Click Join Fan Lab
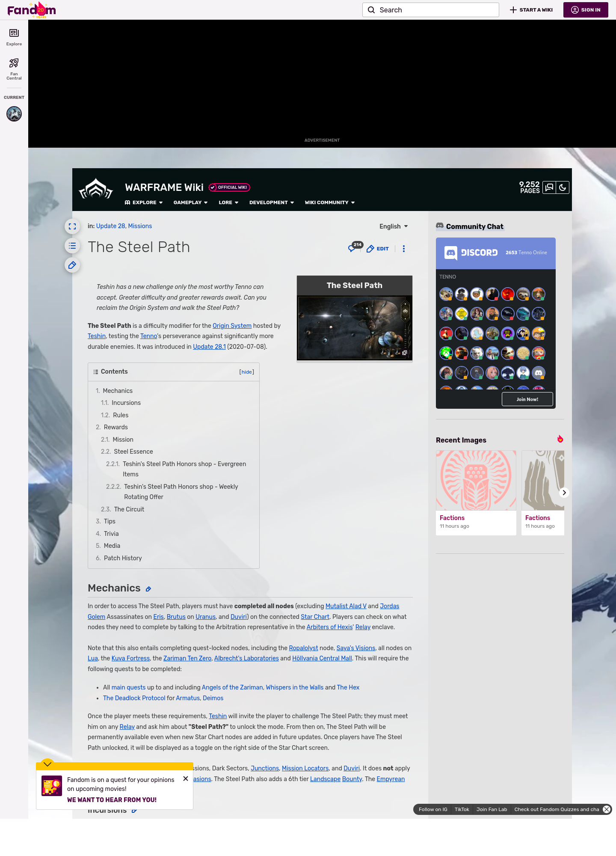616x856 pixels. (492, 809)
